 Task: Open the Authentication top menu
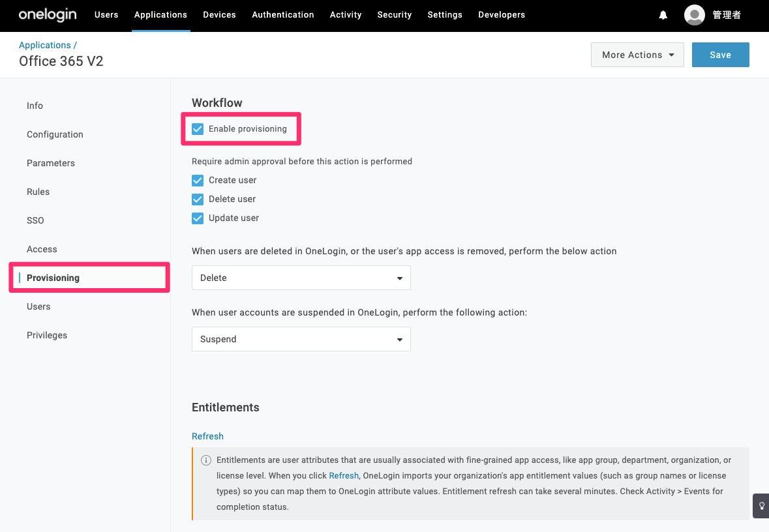(x=283, y=15)
